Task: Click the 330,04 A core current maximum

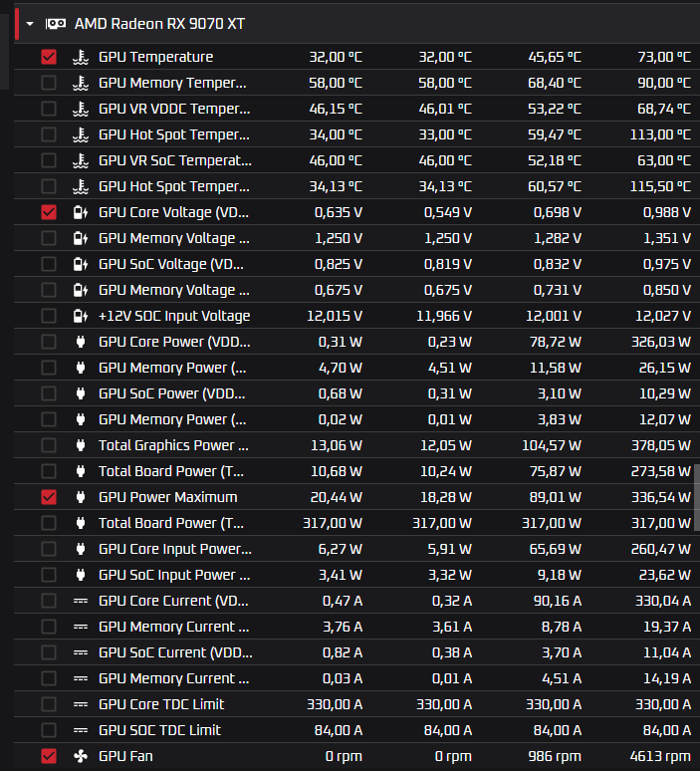Action: (663, 601)
